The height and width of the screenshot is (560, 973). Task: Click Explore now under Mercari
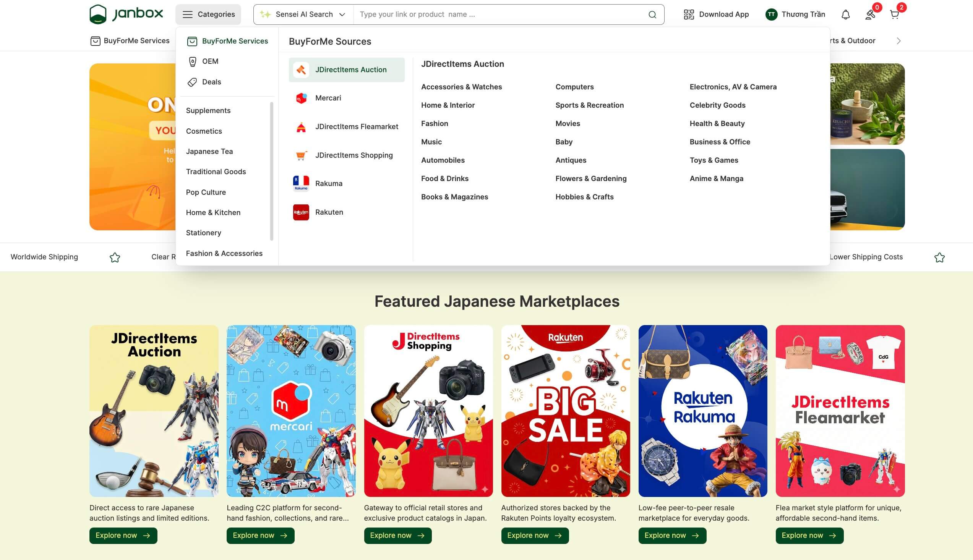coord(261,536)
